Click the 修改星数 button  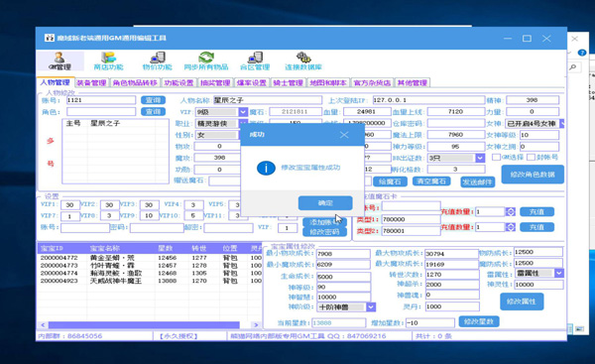pos(479,321)
